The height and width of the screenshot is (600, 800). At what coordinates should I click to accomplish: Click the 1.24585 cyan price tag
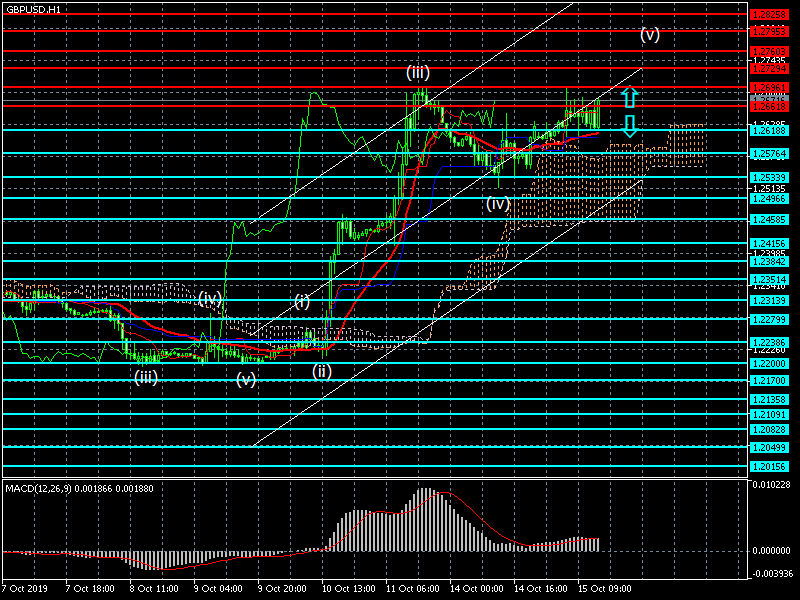pos(769,220)
